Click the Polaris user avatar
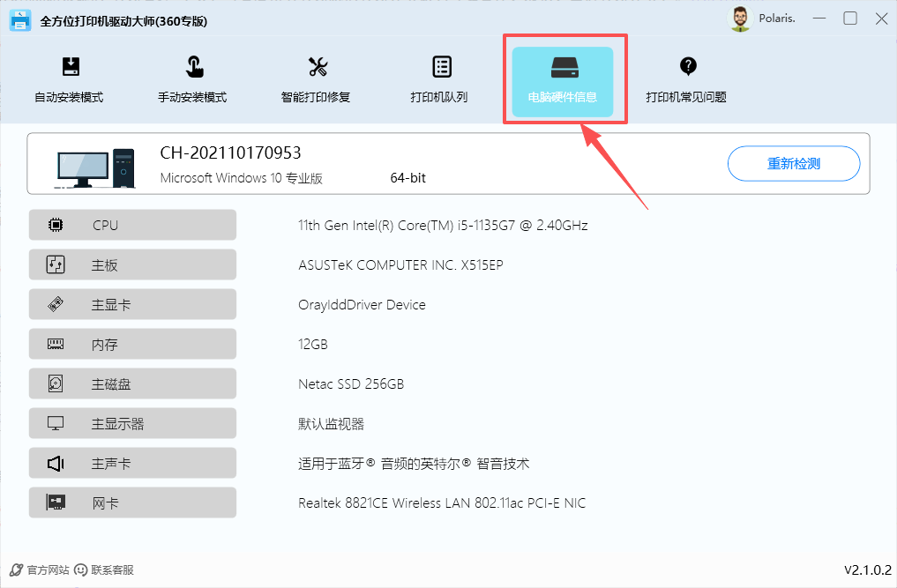The image size is (897, 588). 739,18
